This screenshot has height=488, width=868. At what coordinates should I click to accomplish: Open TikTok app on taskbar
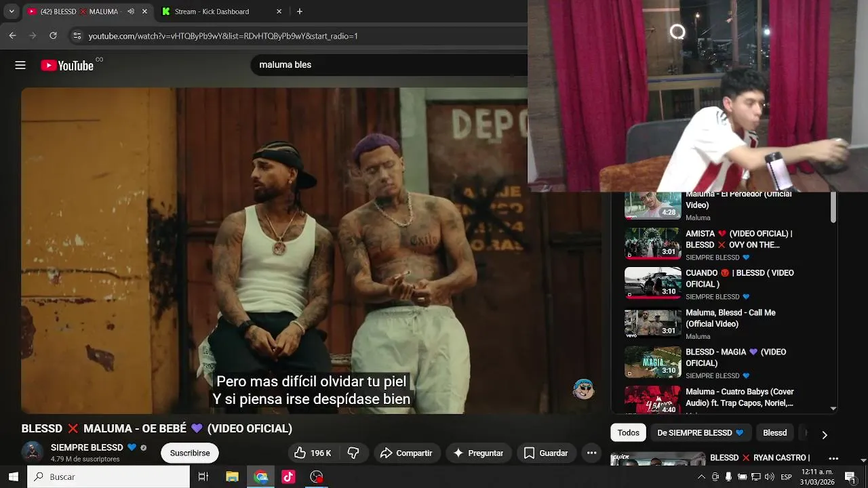(x=288, y=476)
